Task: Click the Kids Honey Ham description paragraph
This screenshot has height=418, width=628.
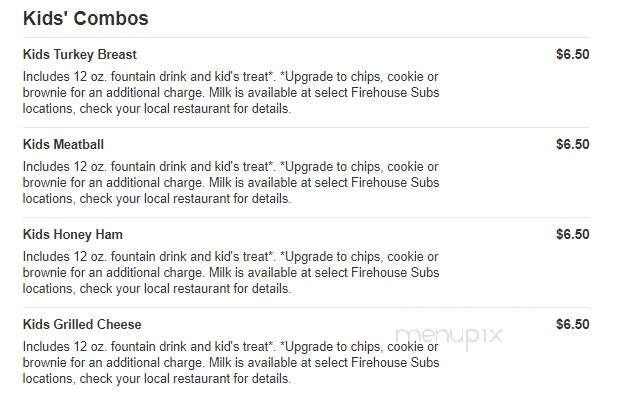Action: pos(231,273)
